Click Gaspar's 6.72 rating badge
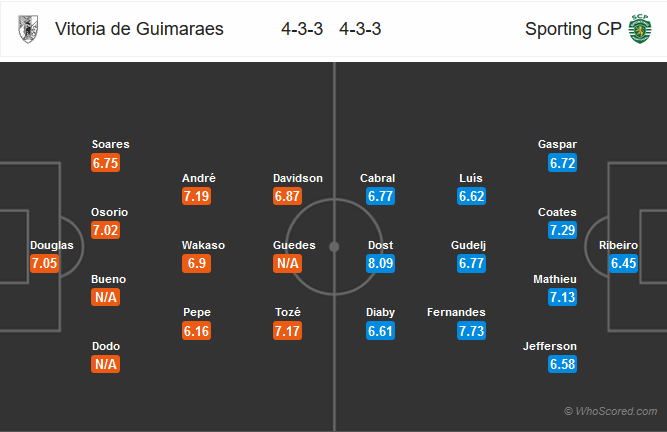Image resolution: width=667 pixels, height=432 pixels. pos(562,163)
